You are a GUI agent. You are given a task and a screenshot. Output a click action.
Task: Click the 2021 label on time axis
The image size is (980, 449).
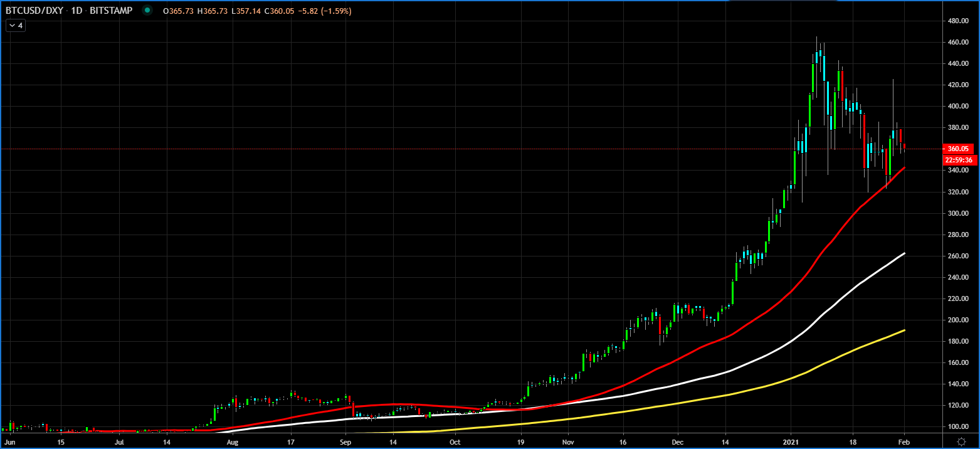[791, 441]
